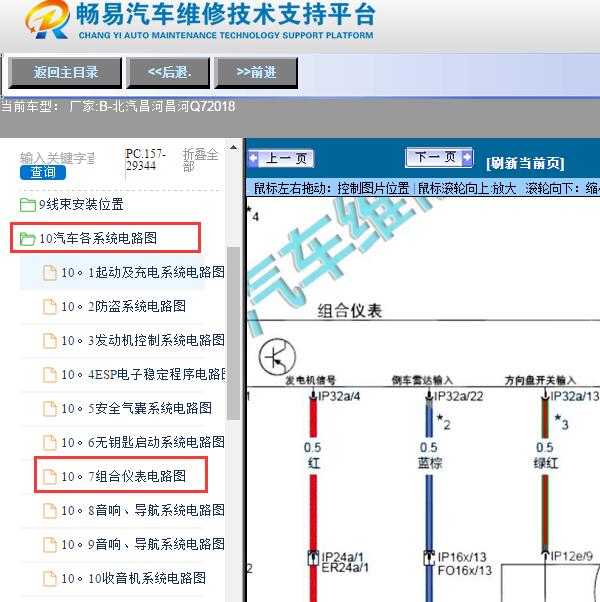This screenshot has width=600, height=602.
Task: Click the 蓝棕 wire color label
Action: tap(430, 463)
